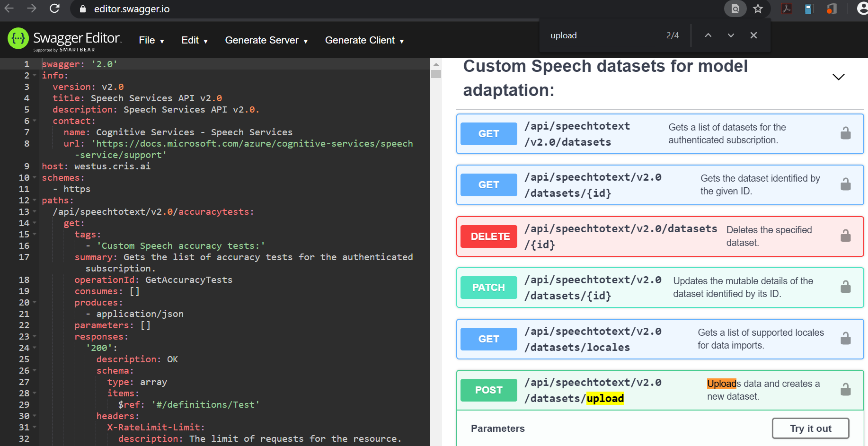Expand GET /api/speechtotext/v2.0/datasets operation
868x446 pixels.
point(660,134)
